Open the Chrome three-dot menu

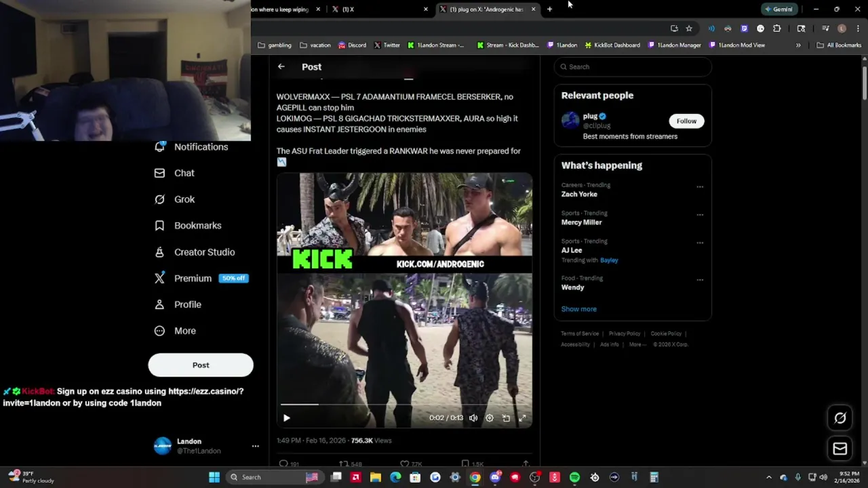coord(859,28)
